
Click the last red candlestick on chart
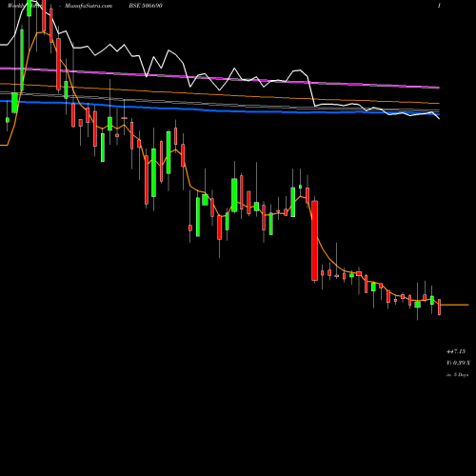pyautogui.click(x=439, y=307)
